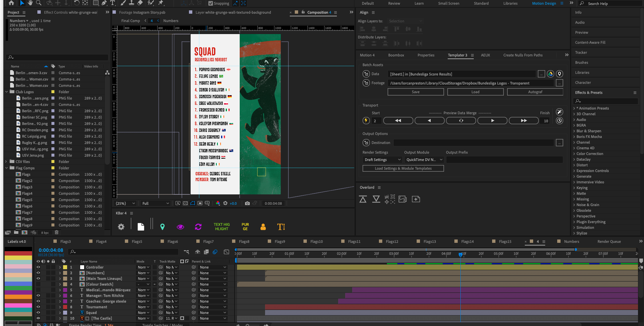The image size is (644, 326).
Task: Select the Horizontal Type tool
Action: tap(113, 3)
